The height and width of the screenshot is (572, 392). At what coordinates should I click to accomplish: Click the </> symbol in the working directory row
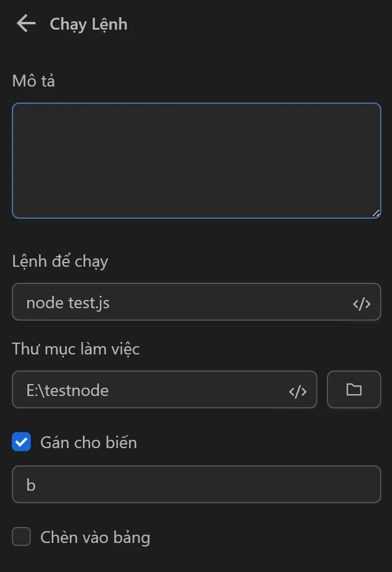coord(300,390)
